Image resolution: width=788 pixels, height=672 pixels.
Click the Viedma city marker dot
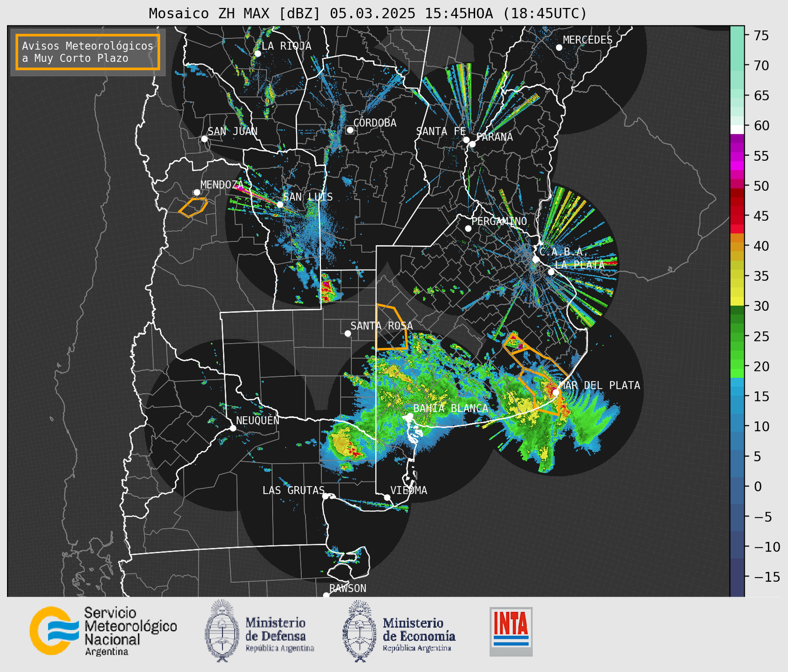387,497
